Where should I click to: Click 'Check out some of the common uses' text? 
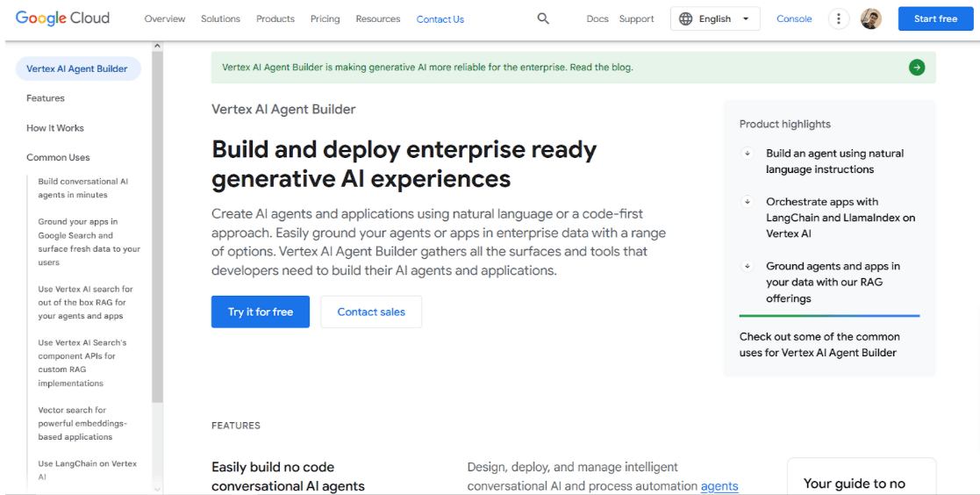tap(820, 344)
